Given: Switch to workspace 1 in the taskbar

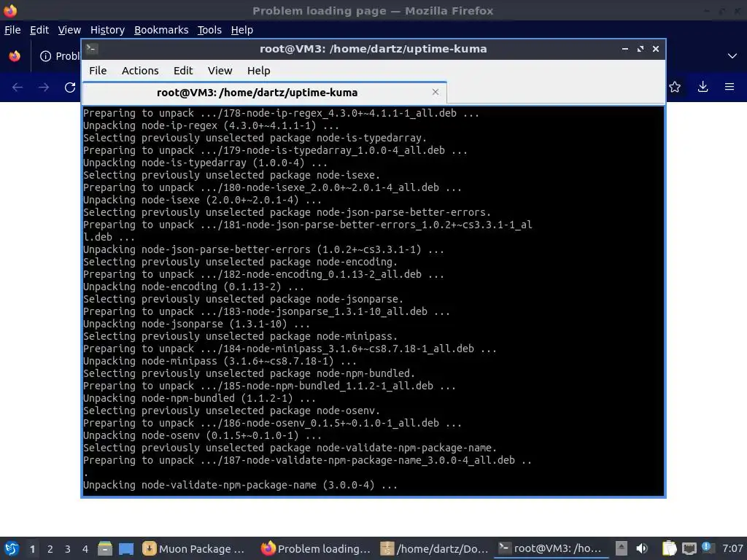Looking at the screenshot, I should pyautogui.click(x=32, y=549).
